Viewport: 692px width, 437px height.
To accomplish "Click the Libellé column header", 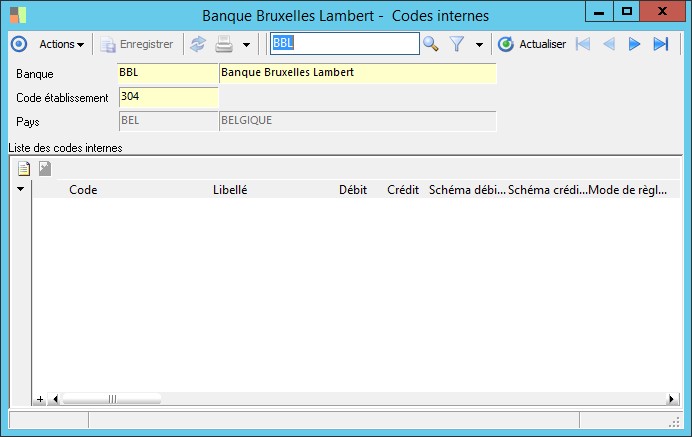I will tap(230, 190).
